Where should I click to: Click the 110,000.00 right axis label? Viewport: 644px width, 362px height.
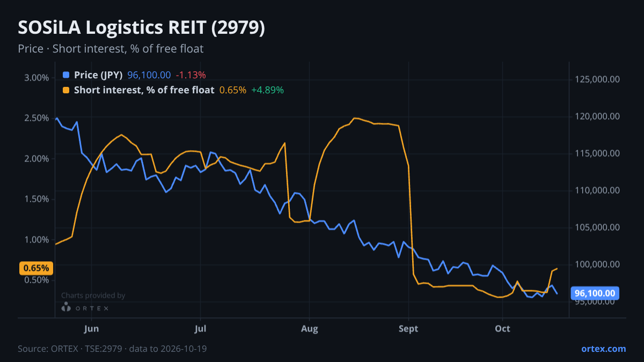point(597,190)
